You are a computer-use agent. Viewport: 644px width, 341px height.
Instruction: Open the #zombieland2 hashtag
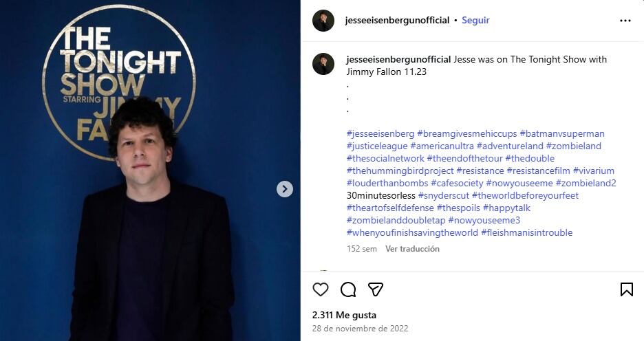586,183
